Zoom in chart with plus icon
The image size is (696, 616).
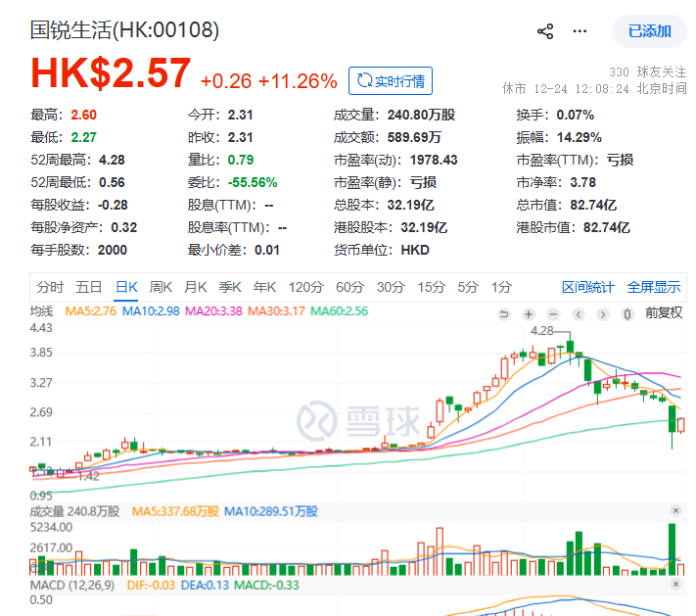[529, 314]
